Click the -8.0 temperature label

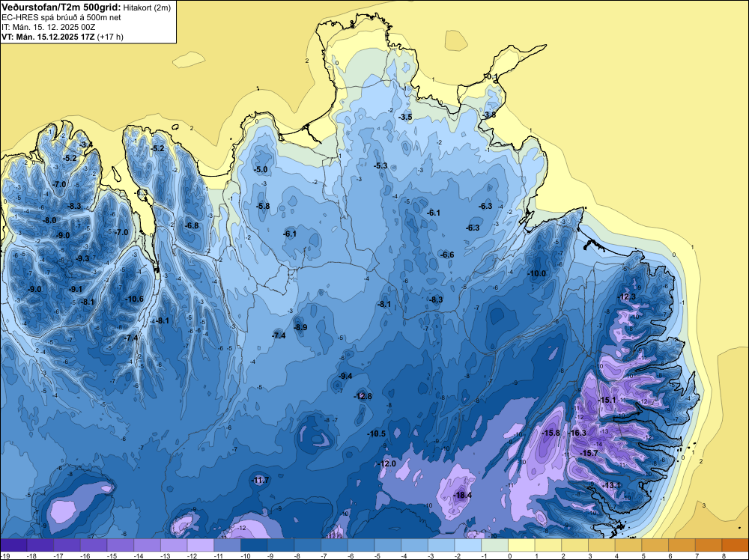[x=49, y=221]
